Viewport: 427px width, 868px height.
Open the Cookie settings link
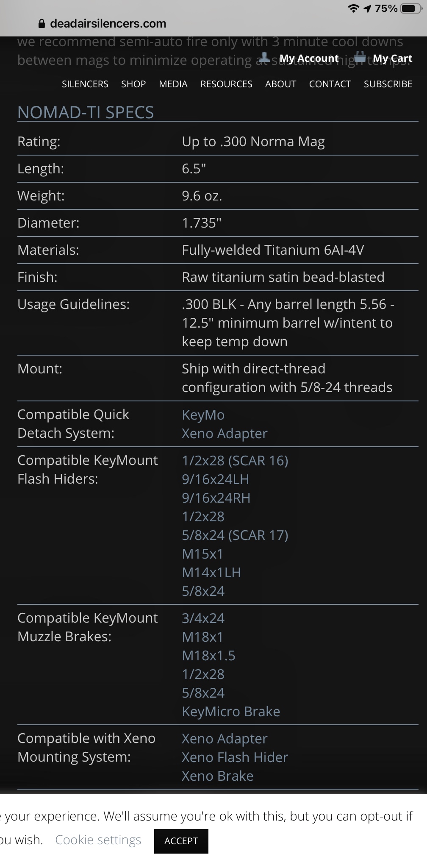click(98, 840)
